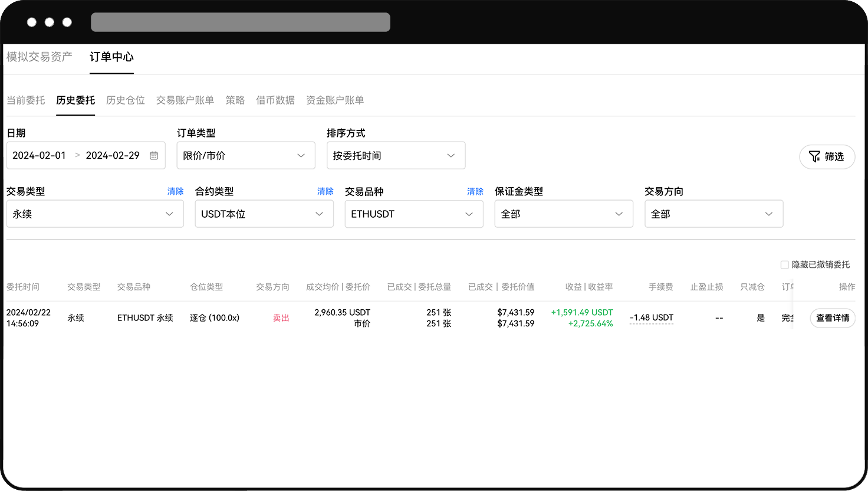The image size is (868, 491).
Task: Click the start date 2024-02-01 field
Action: [40, 155]
